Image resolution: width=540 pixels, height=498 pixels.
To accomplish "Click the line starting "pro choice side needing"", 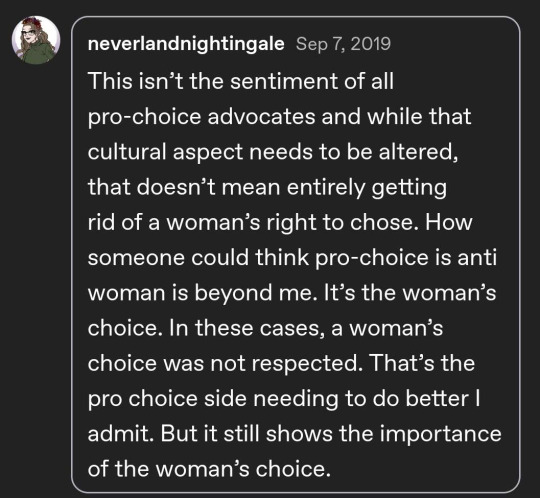I will 284,399.
